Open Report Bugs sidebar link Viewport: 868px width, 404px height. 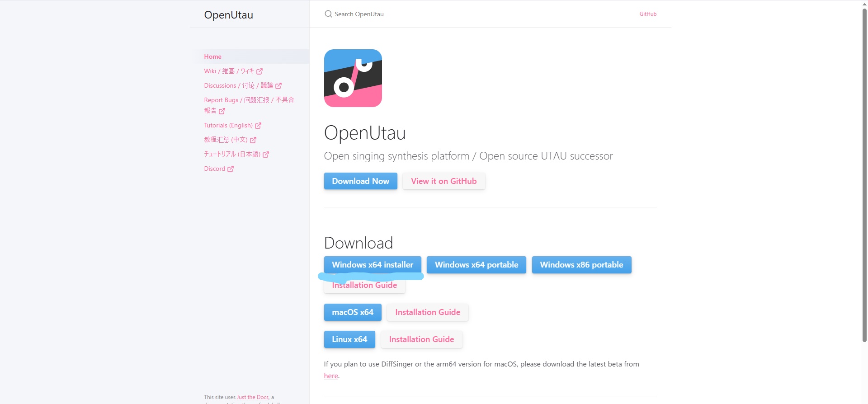pos(249,100)
